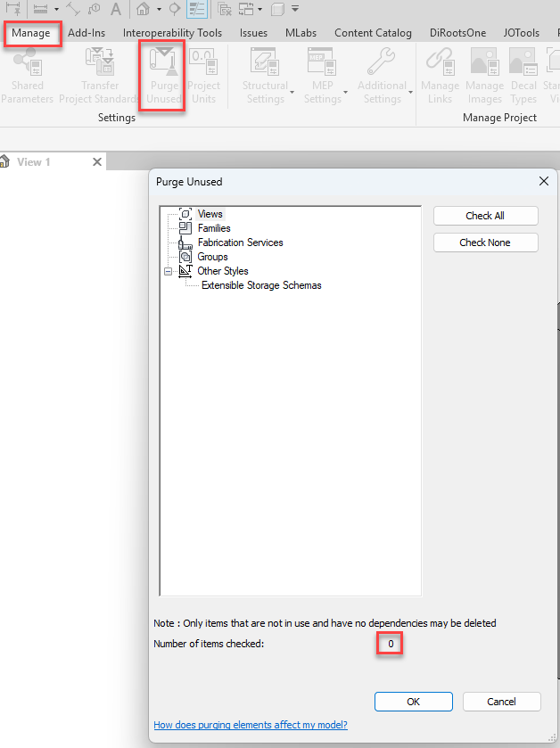Click the Manage Project panel label

[x=499, y=118]
